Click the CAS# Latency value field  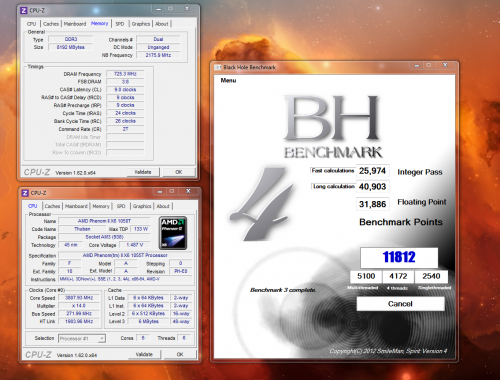[125, 90]
